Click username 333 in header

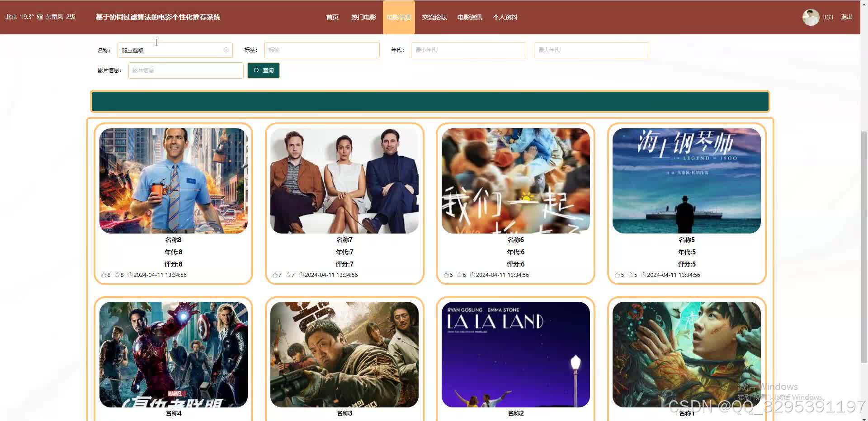tap(828, 17)
